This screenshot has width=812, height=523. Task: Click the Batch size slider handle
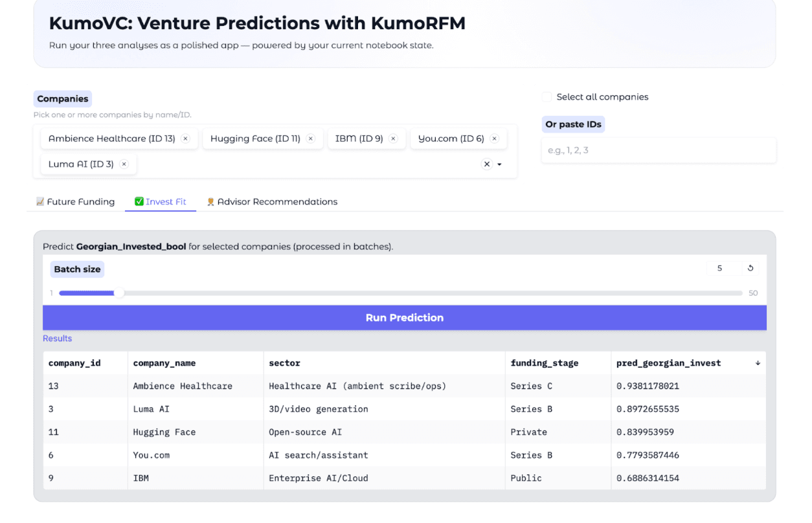(119, 293)
